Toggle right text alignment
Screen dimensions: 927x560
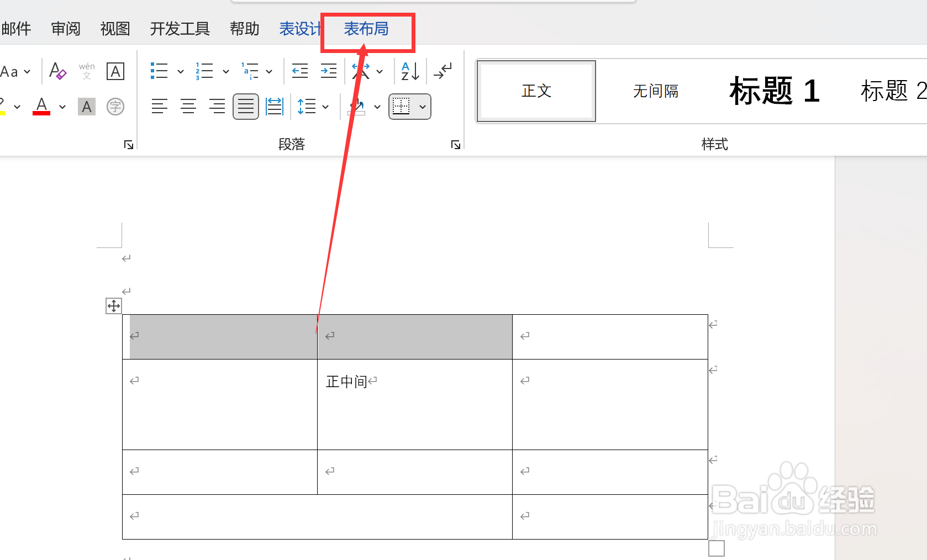click(217, 106)
